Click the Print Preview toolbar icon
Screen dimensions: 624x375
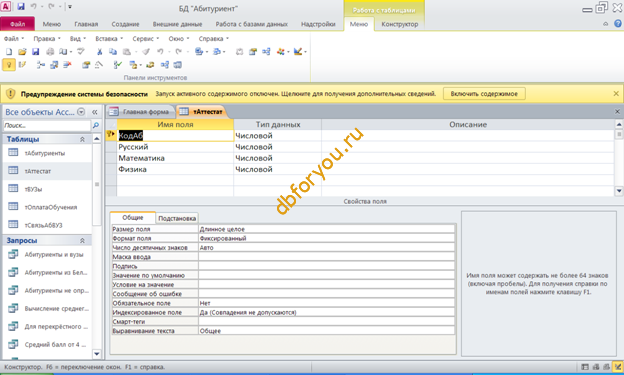[x=63, y=52]
